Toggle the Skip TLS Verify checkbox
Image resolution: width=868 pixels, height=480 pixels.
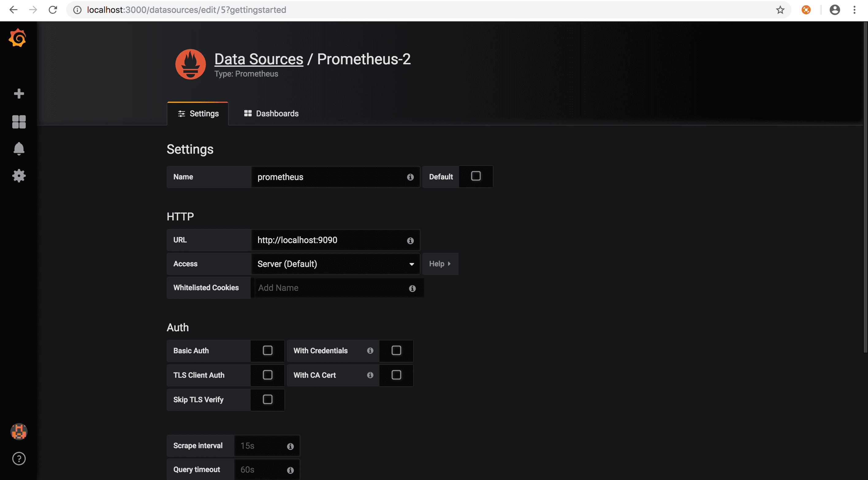coord(267,399)
